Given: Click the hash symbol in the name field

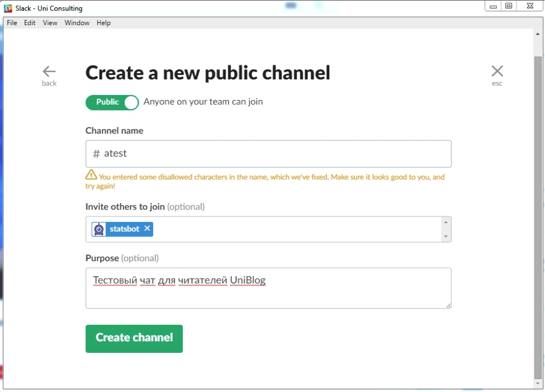Looking at the screenshot, I should 95,153.
